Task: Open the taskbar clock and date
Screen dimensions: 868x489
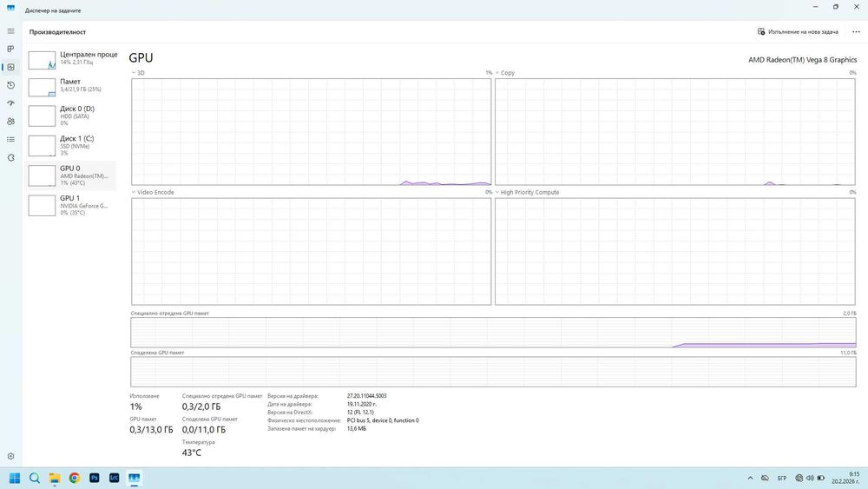Action: point(845,478)
